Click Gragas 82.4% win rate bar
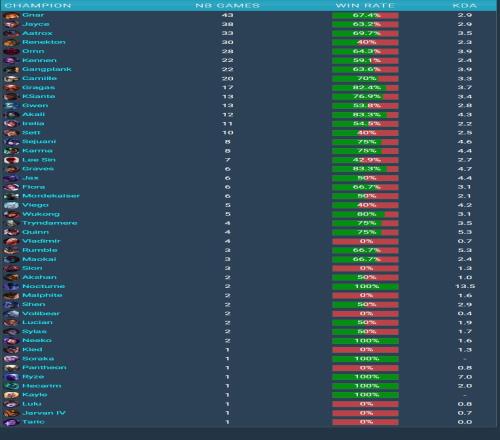The width and height of the screenshot is (500, 440). click(365, 88)
